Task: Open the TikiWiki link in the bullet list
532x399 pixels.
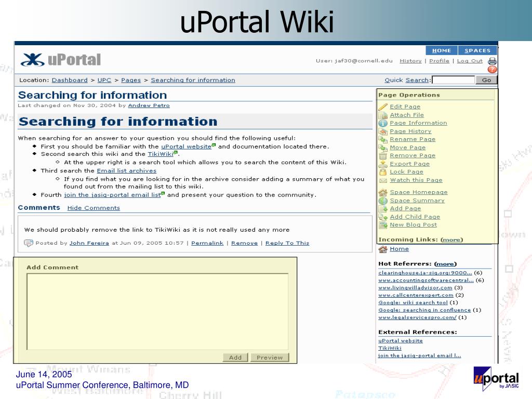Action: pyautogui.click(x=161, y=154)
